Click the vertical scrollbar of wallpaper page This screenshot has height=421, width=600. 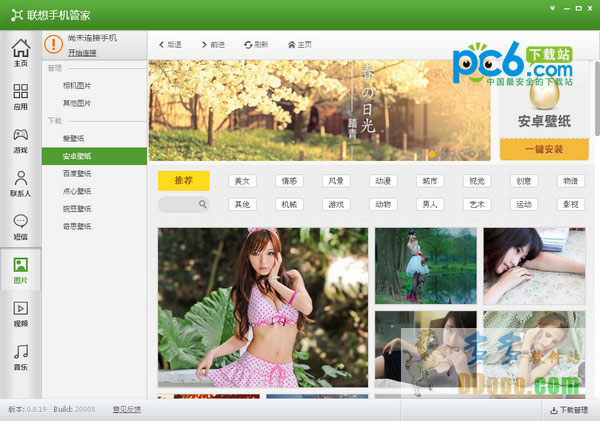pos(597,98)
